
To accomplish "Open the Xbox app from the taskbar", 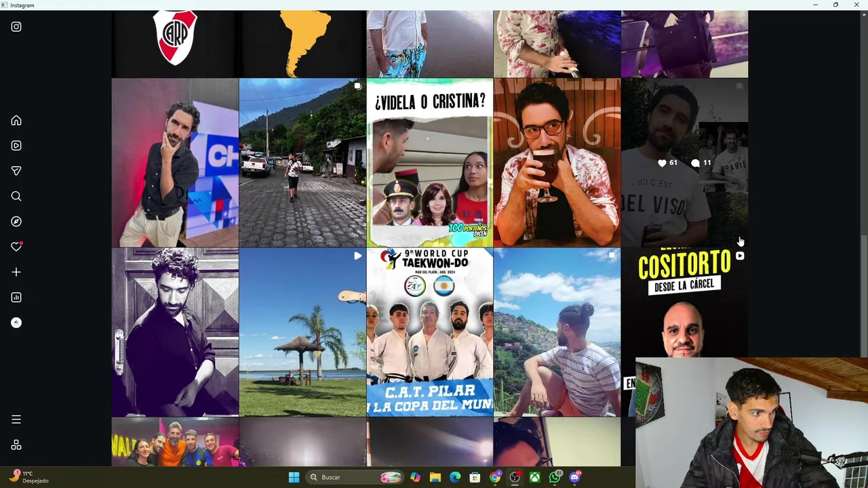I will click(535, 477).
